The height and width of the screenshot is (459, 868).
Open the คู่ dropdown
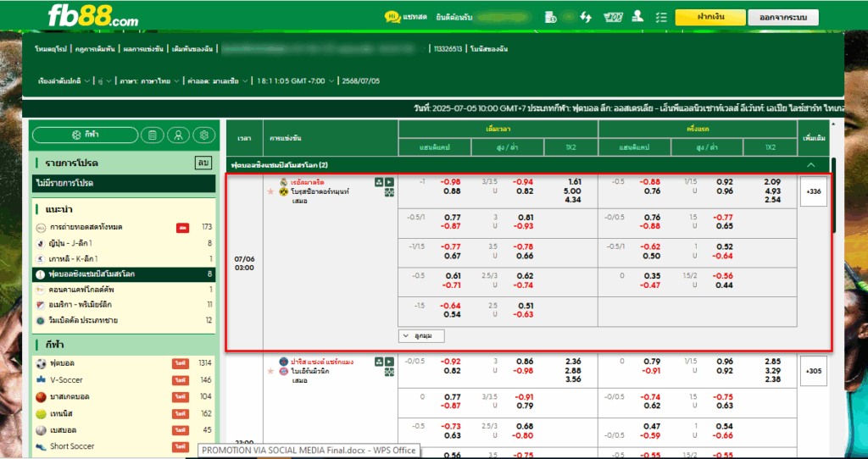[104, 80]
